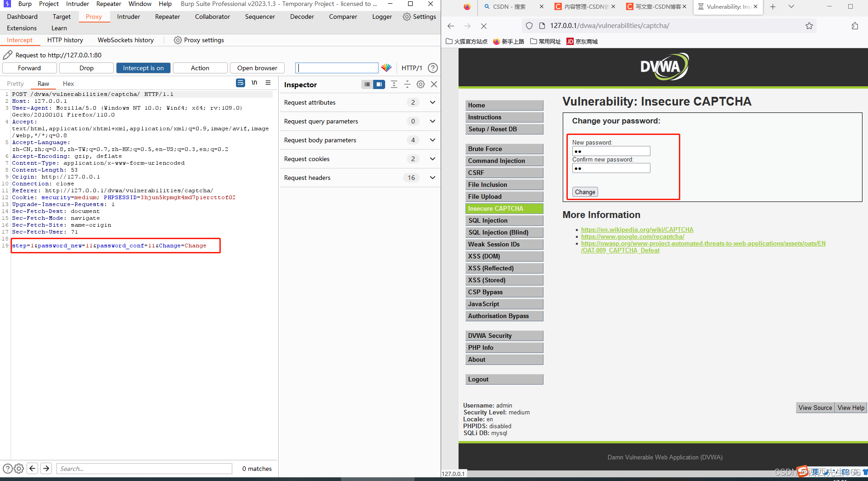Screen dimensions: 868x481
Task: Click the Confirm new password field
Action: tap(611, 168)
